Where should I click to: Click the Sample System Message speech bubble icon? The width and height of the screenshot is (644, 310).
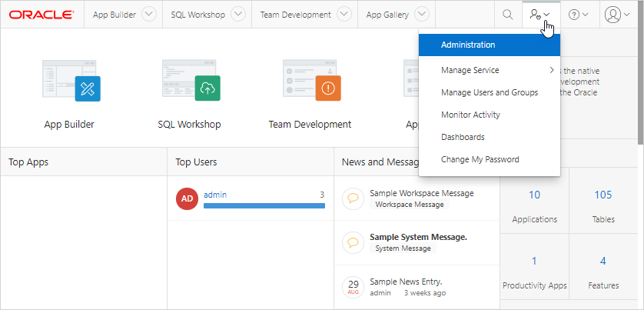353,242
